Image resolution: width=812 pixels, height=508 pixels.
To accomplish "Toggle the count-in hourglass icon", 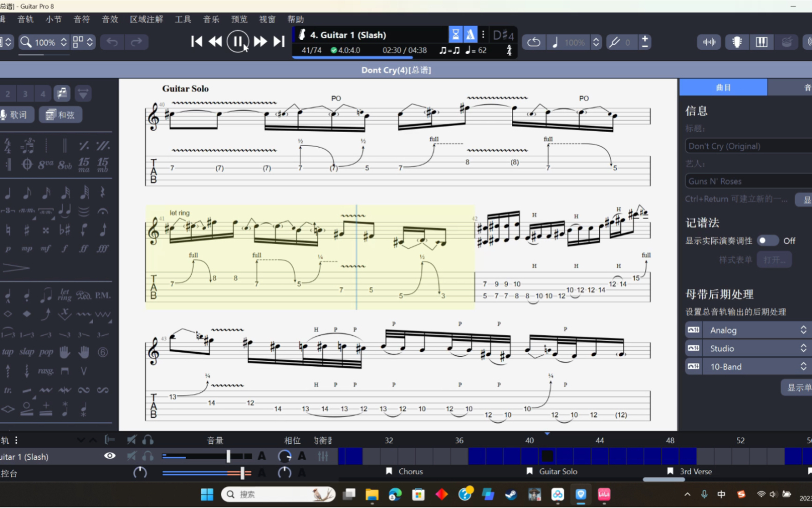I will point(455,34).
